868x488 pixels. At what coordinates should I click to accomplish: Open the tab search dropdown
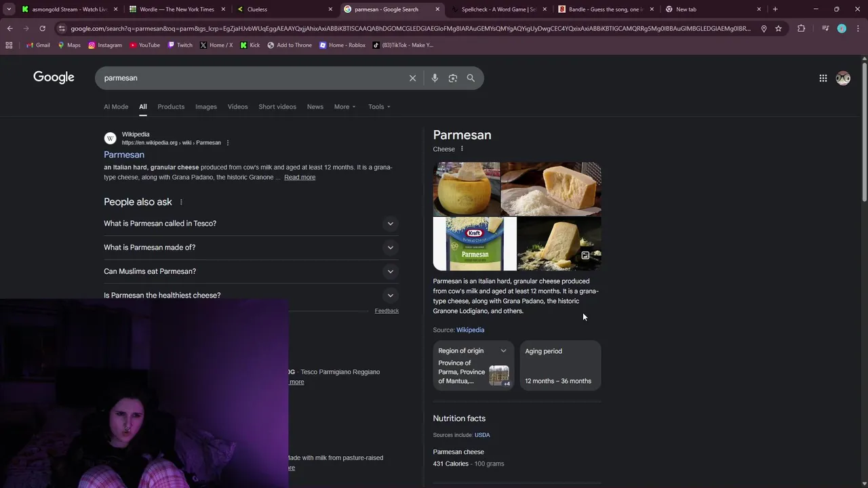[9, 9]
